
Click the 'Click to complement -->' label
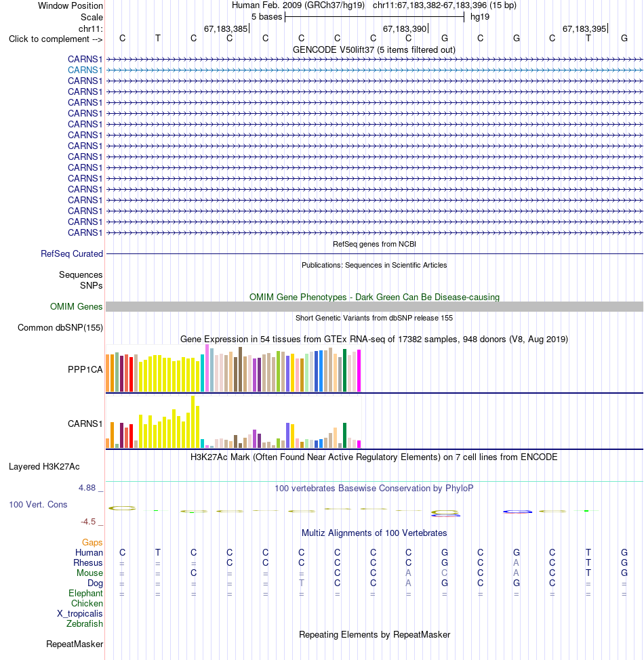point(56,39)
